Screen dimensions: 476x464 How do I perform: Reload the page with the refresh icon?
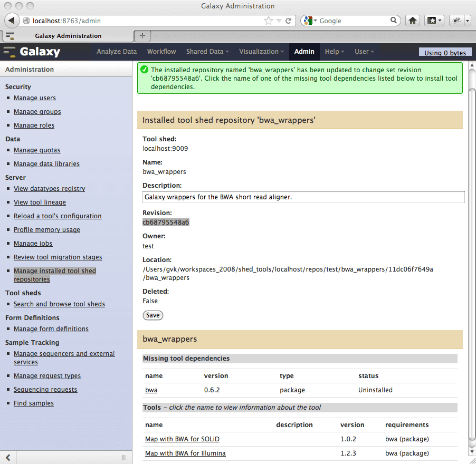point(289,21)
